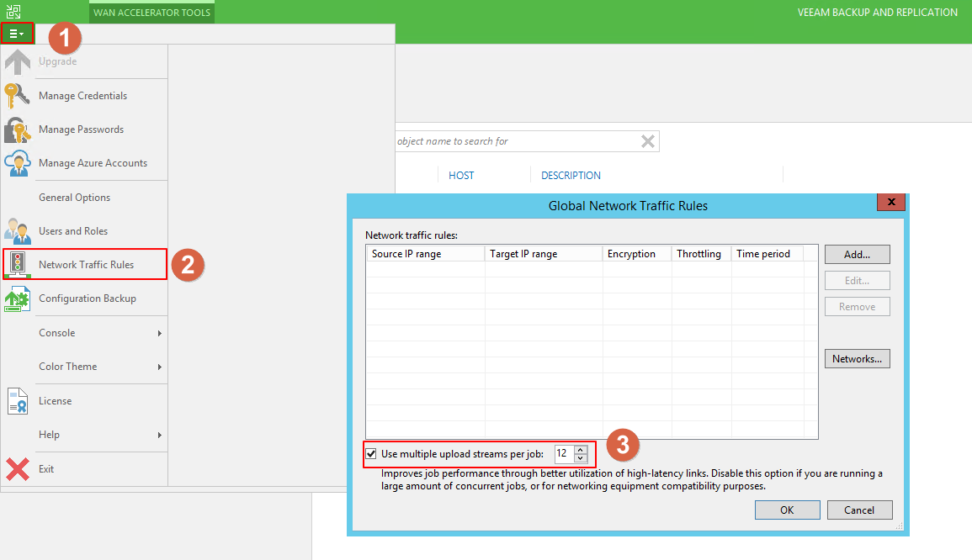Select the WAN Accelerator Tools tab
This screenshot has height=560, width=972.
(x=151, y=13)
